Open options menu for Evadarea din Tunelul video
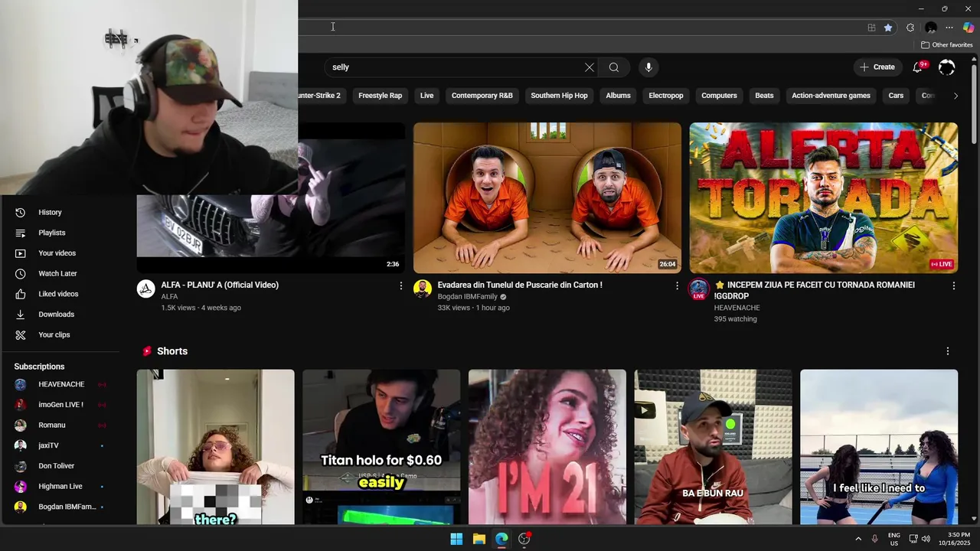 (677, 285)
